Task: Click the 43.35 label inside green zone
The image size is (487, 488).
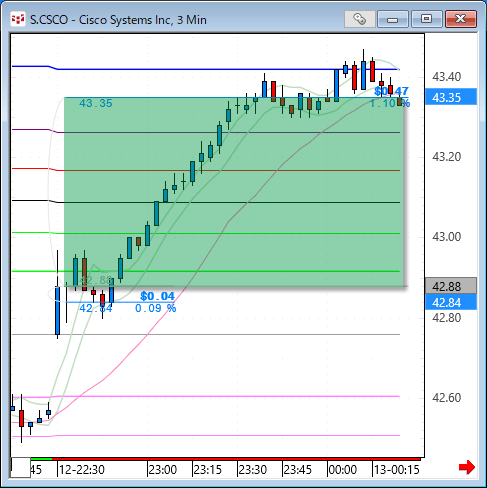Action: coord(96,103)
